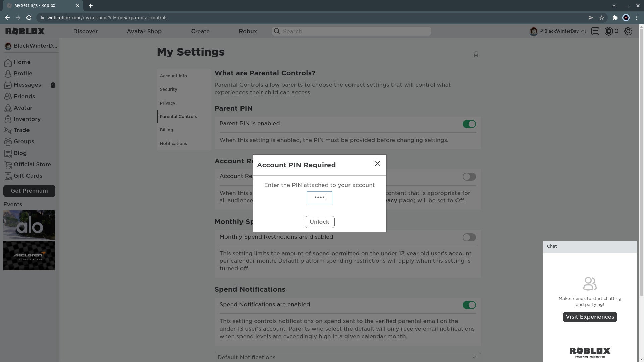
Task: Click the browser profile avatar icon
Action: click(x=626, y=18)
